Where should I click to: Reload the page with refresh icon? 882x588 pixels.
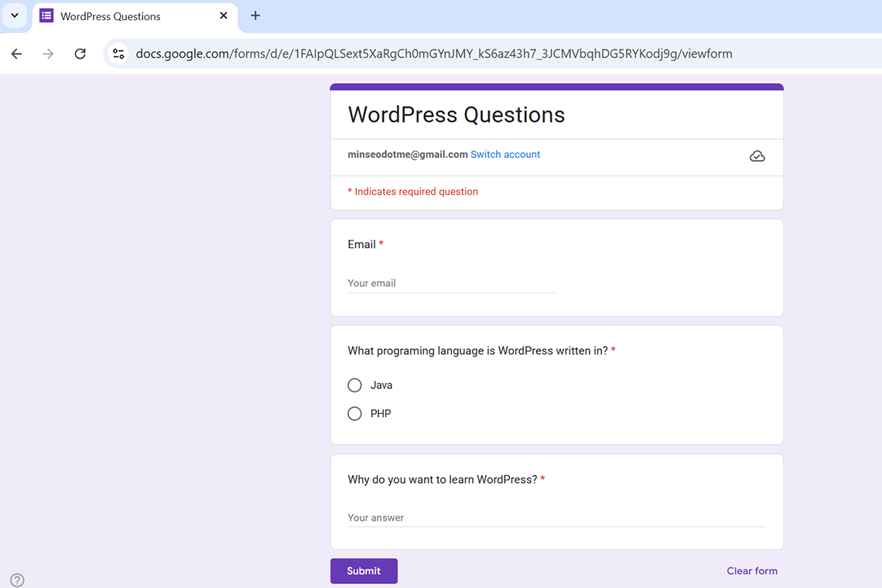click(80, 54)
